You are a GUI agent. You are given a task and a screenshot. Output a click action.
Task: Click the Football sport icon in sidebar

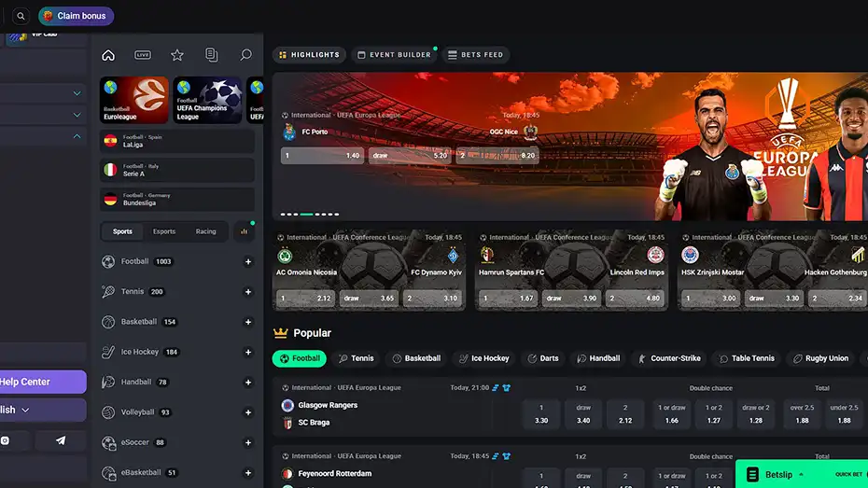108,261
